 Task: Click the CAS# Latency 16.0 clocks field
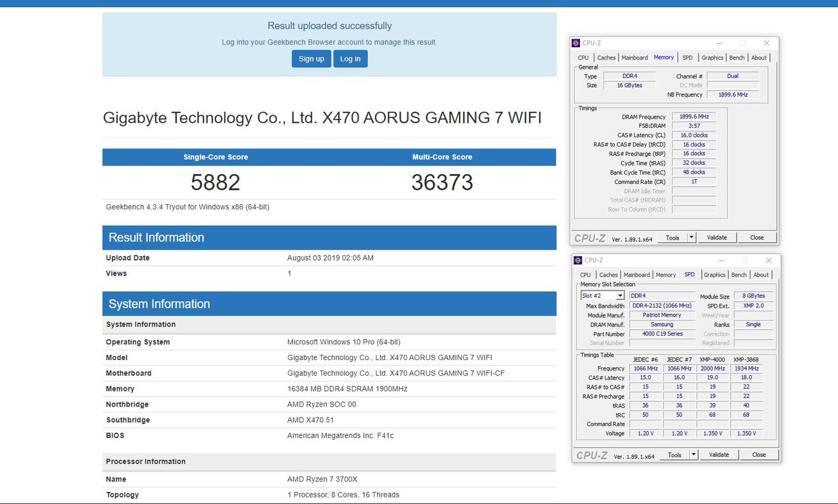coord(694,135)
